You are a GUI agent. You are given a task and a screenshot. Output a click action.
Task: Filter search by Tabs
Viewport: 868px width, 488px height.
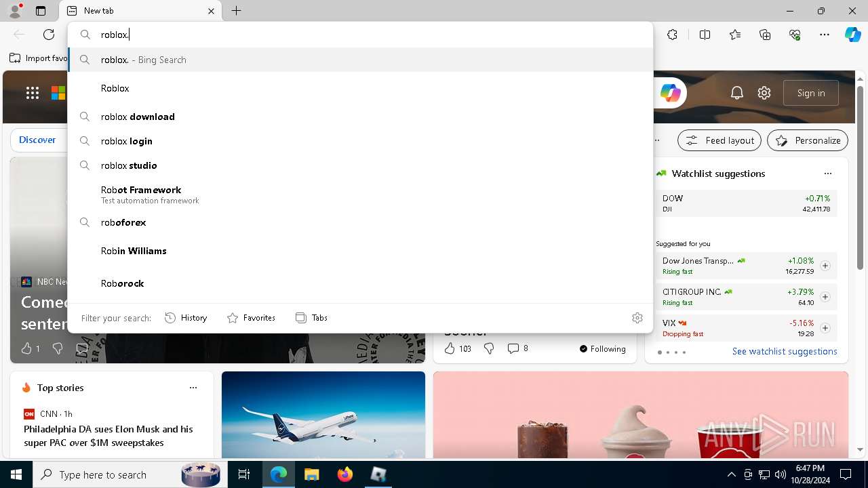(x=311, y=318)
